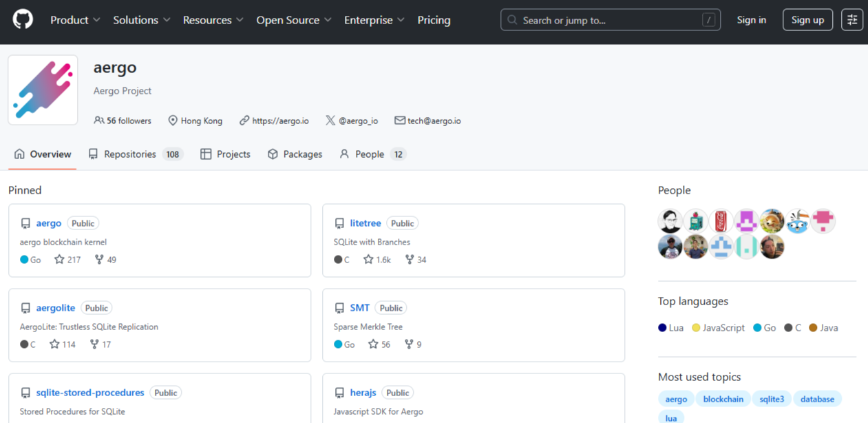
Task: Open the https://aergo.io website link
Action: coord(281,121)
